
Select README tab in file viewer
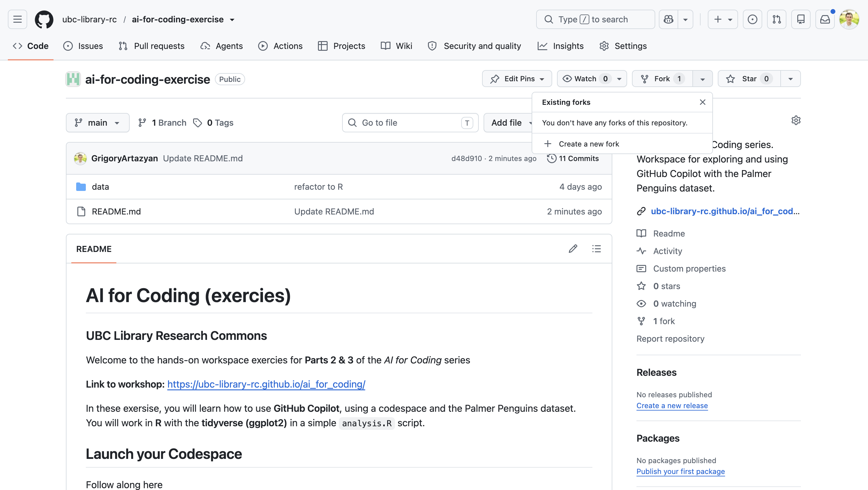(94, 249)
